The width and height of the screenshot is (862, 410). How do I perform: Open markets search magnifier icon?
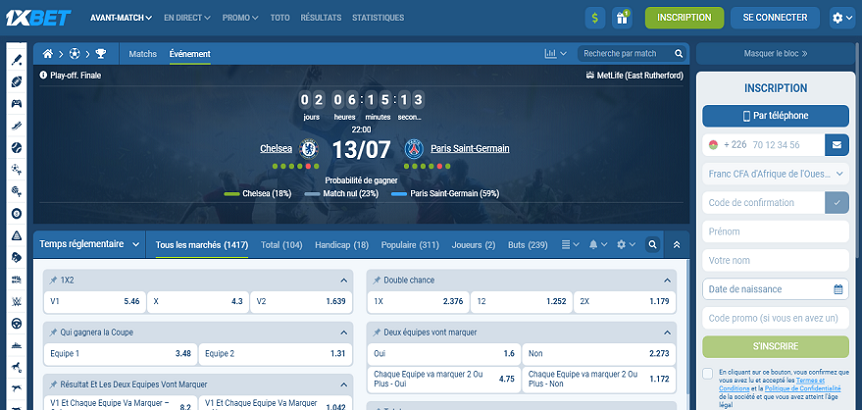[653, 245]
